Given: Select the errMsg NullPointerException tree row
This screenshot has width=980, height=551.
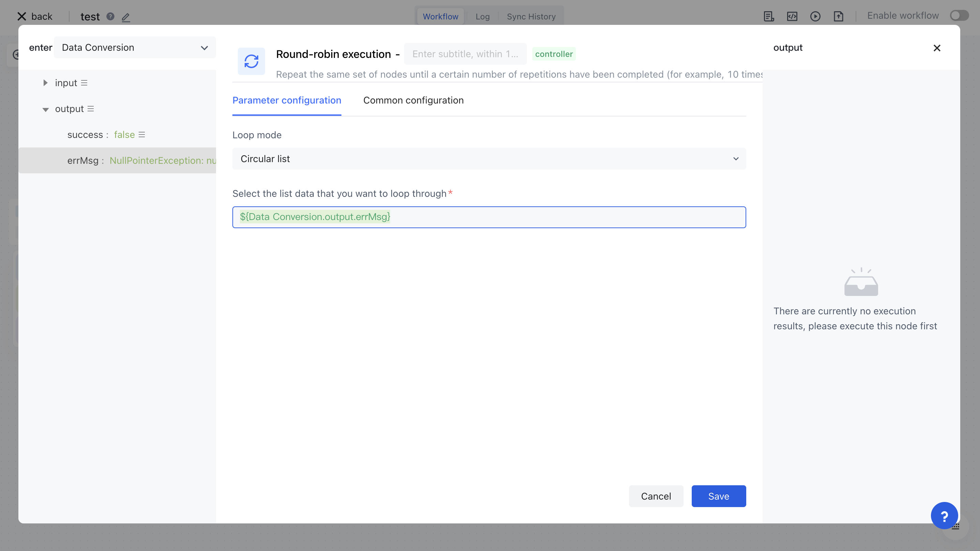Looking at the screenshot, I should [141, 160].
